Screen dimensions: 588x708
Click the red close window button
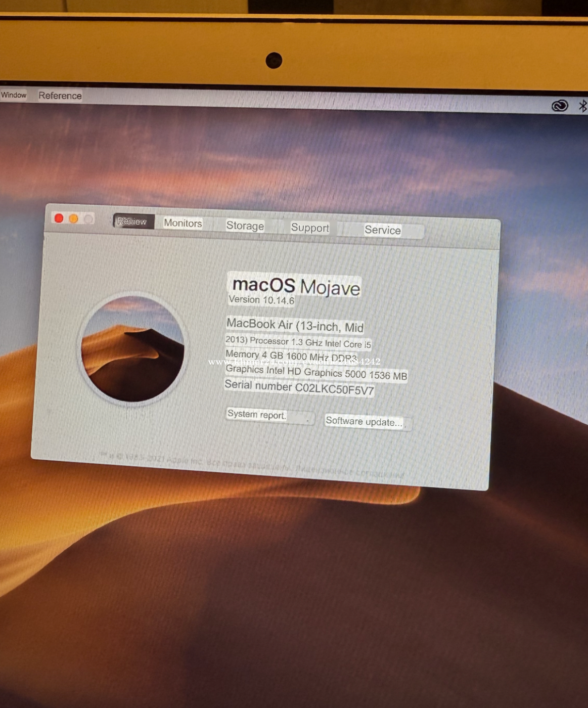pos(59,218)
